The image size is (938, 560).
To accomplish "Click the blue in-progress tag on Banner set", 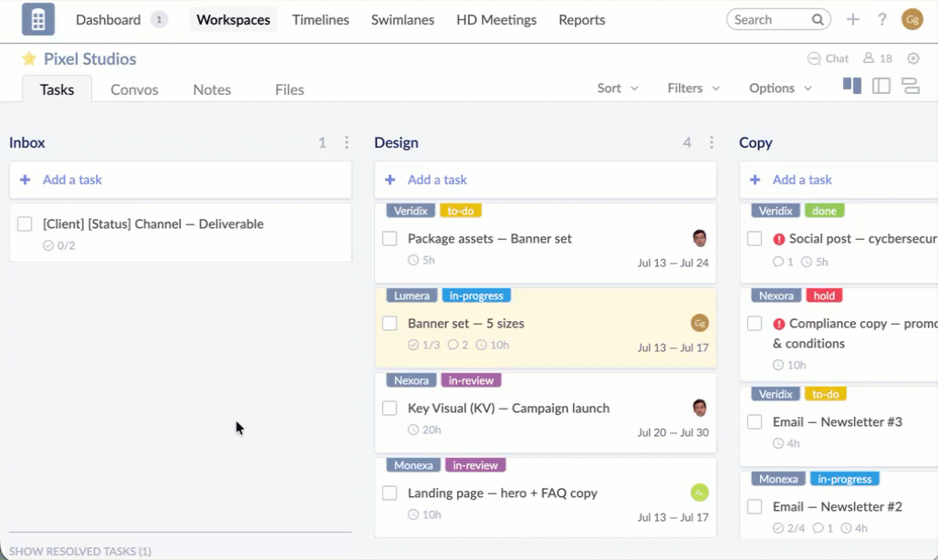I will point(476,296).
